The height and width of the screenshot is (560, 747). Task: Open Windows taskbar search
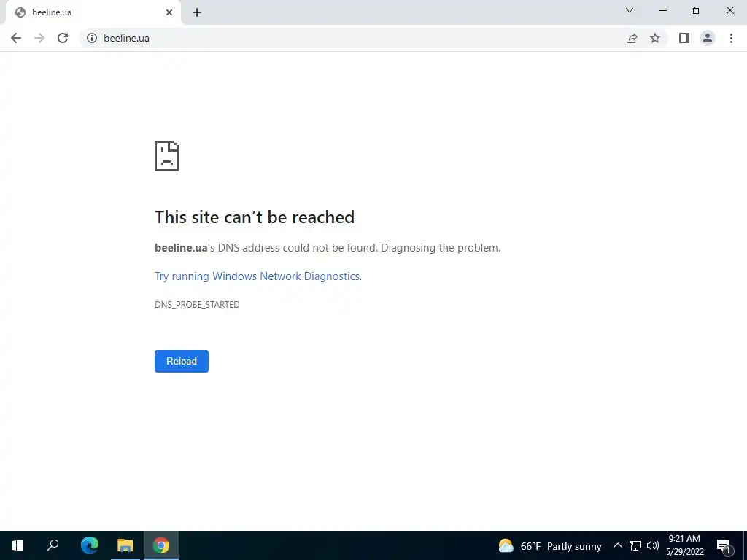(53, 545)
